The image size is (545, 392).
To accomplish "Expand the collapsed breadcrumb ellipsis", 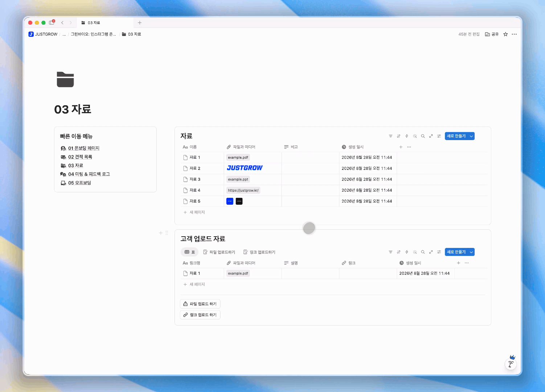I will [x=64, y=34].
